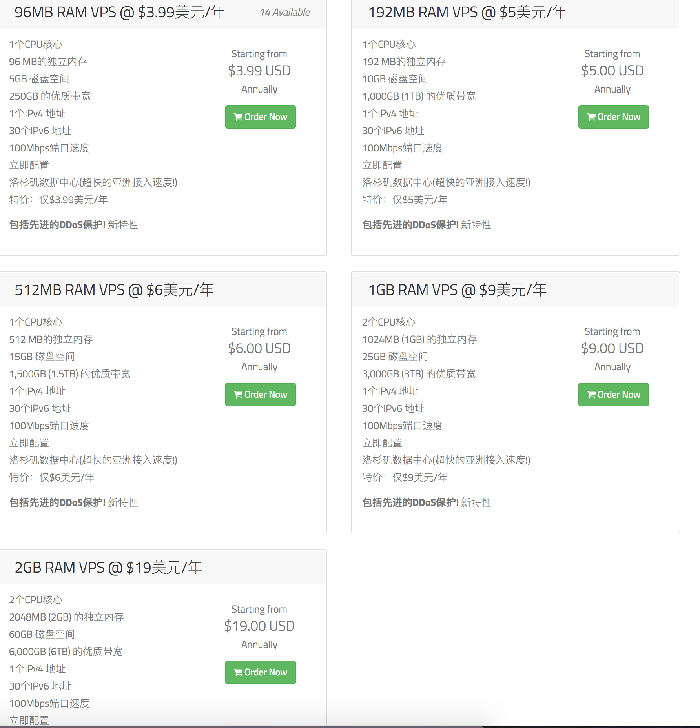Screen dimensions: 700x728
Task: Click the cart icon in the 96MB plan
Action: (238, 117)
